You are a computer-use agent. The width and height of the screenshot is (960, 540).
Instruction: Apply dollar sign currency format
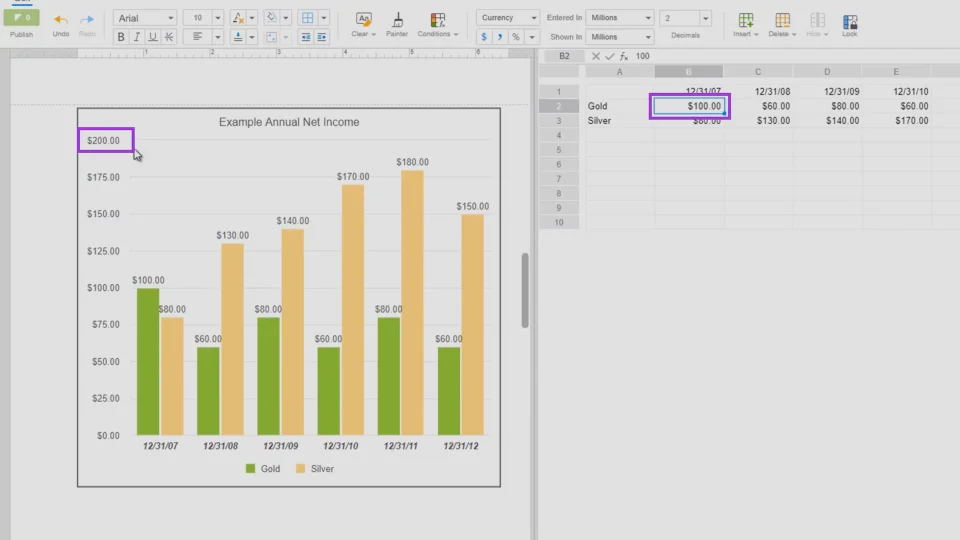point(484,37)
